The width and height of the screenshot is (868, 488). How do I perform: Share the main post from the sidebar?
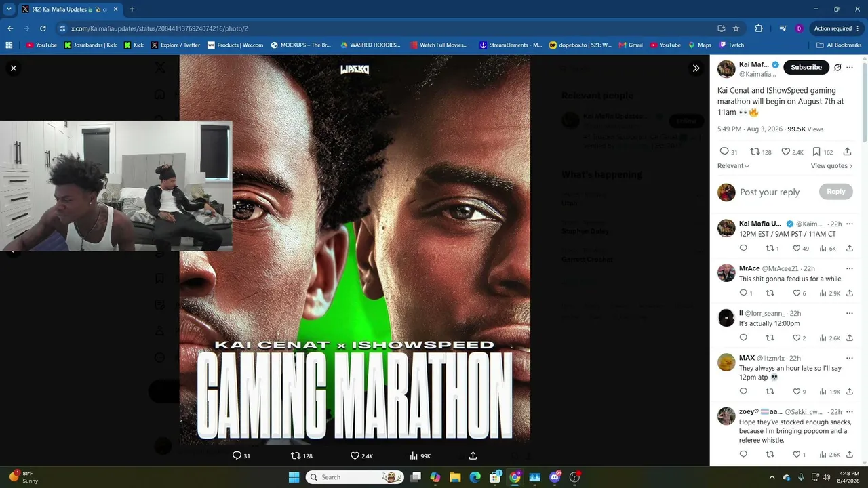point(847,152)
